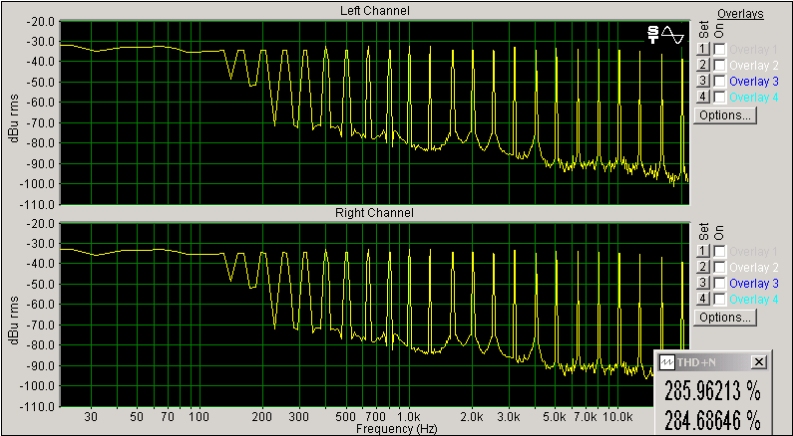Click the Overlays heading label
The image size is (793, 436).
click(x=740, y=14)
